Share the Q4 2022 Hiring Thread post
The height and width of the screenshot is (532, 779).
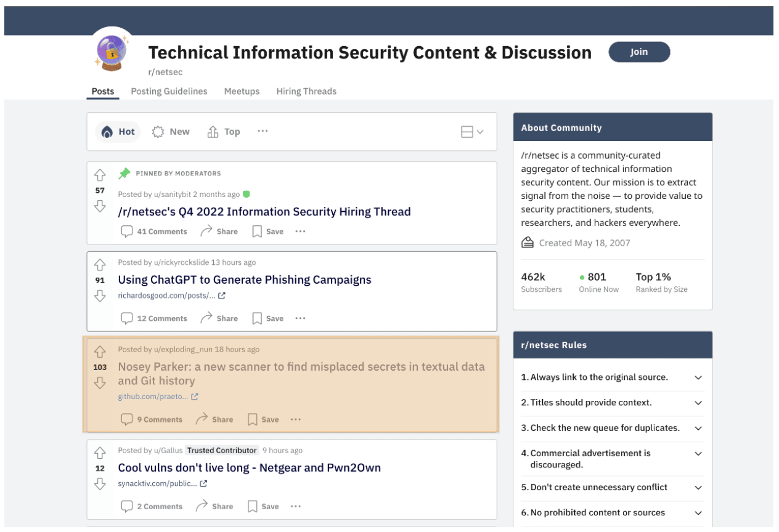click(x=219, y=232)
